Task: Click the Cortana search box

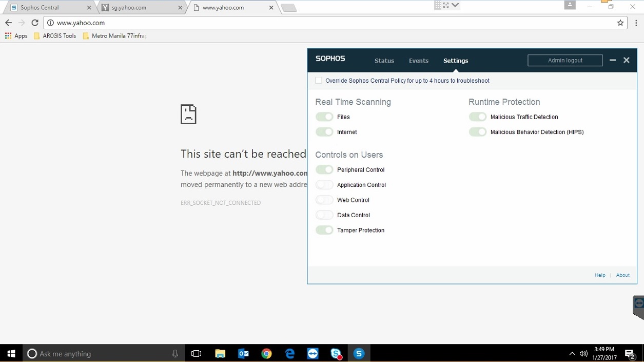Action: tap(105, 353)
